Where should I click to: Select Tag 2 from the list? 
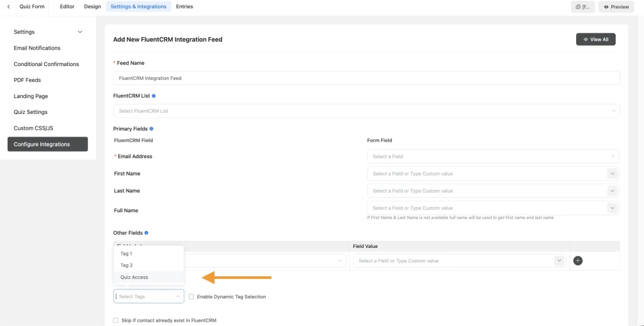[148, 266]
